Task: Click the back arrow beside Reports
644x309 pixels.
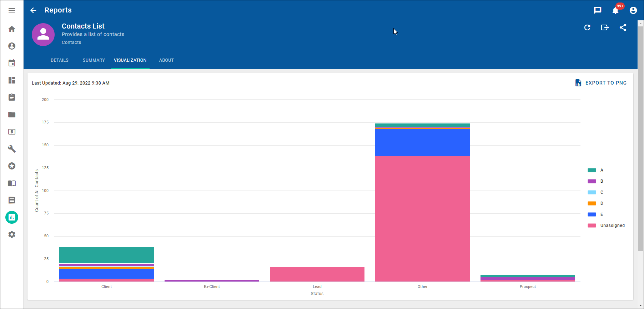Action: point(33,10)
